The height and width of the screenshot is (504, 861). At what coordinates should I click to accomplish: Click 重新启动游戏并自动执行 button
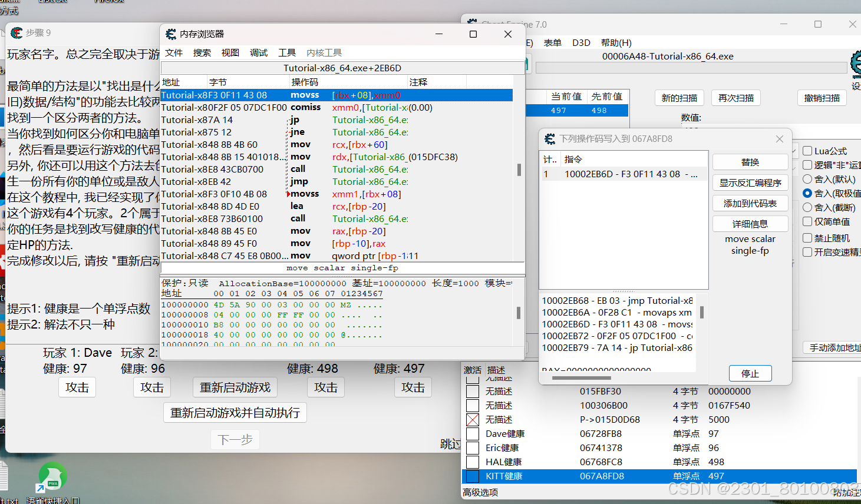coord(235,413)
